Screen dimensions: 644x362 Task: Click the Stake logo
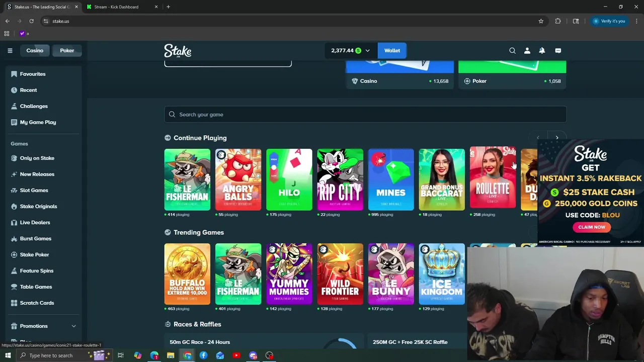click(178, 50)
